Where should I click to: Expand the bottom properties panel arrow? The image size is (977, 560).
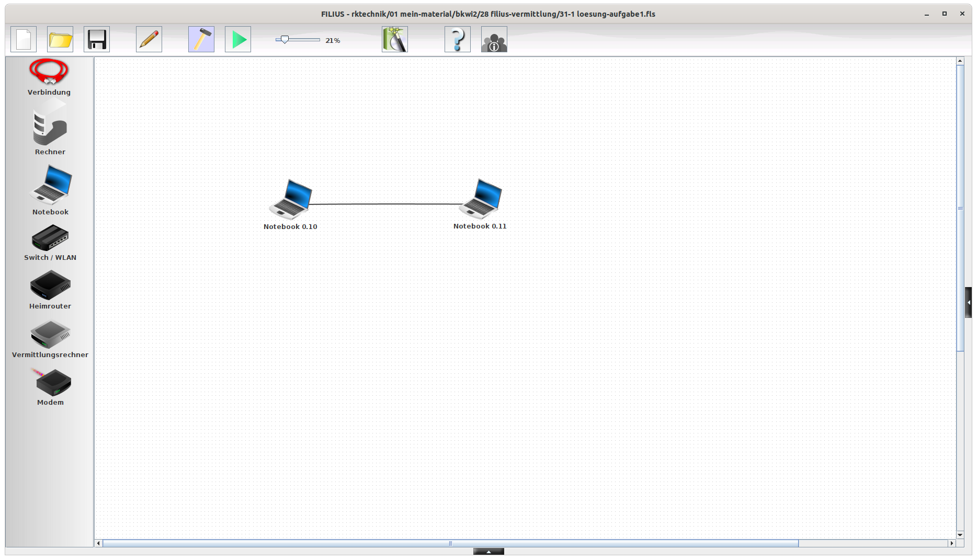coord(488,552)
